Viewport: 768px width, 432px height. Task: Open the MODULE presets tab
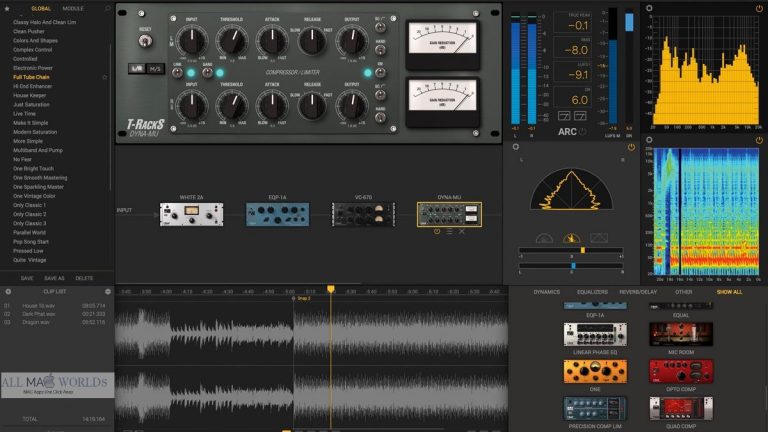pos(73,9)
